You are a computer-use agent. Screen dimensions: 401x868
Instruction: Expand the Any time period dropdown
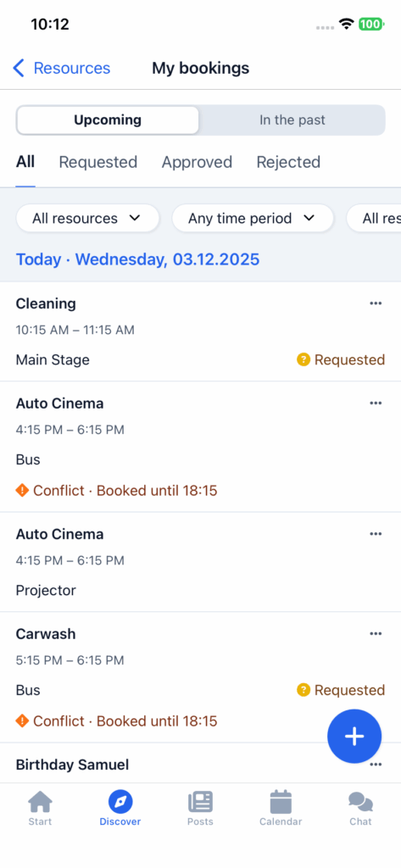(253, 218)
